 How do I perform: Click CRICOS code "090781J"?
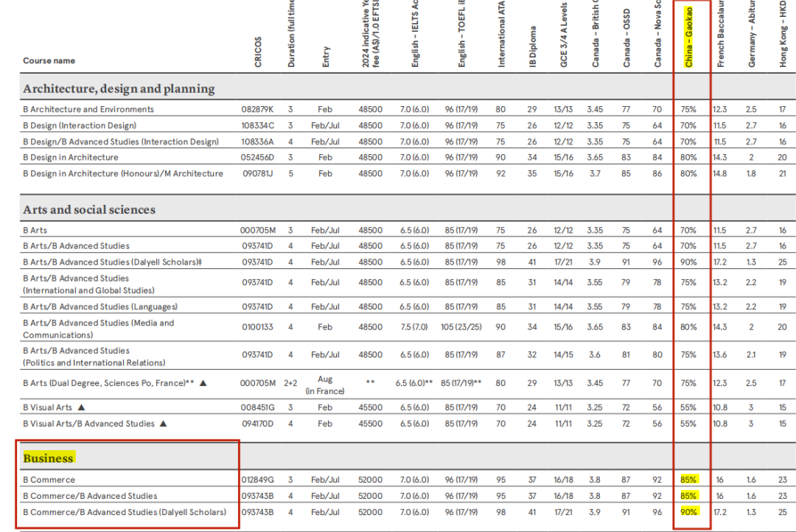click(x=257, y=174)
